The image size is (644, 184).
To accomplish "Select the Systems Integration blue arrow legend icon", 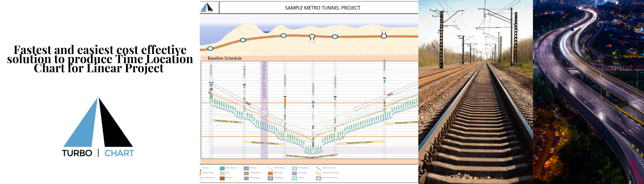I will [319, 168].
